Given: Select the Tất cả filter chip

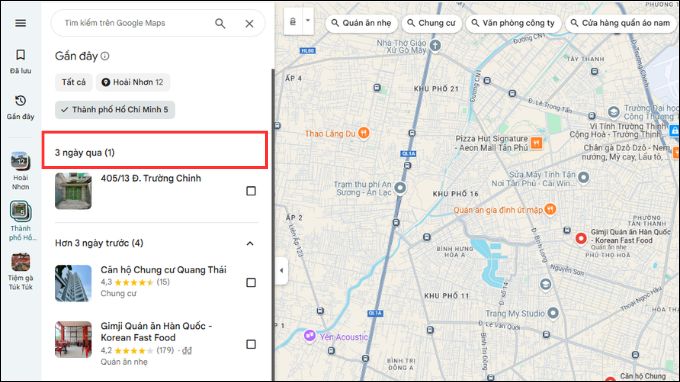Looking at the screenshot, I should (x=74, y=82).
